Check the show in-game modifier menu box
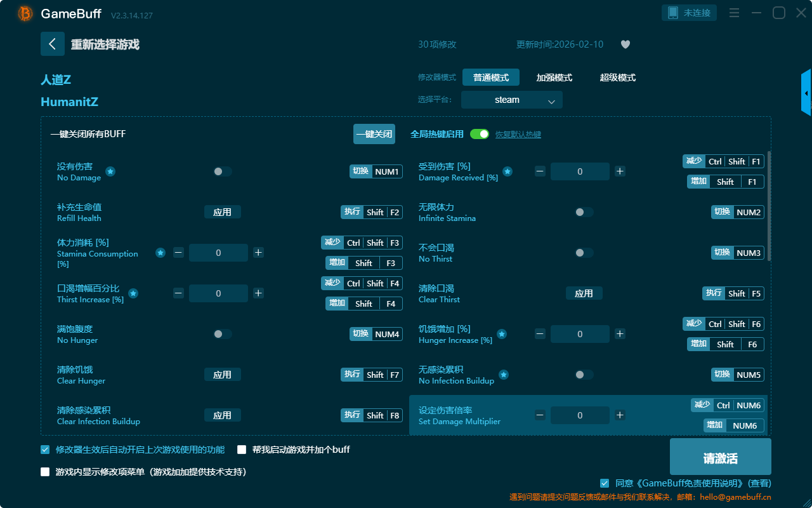Image resolution: width=812 pixels, height=508 pixels. 45,472
